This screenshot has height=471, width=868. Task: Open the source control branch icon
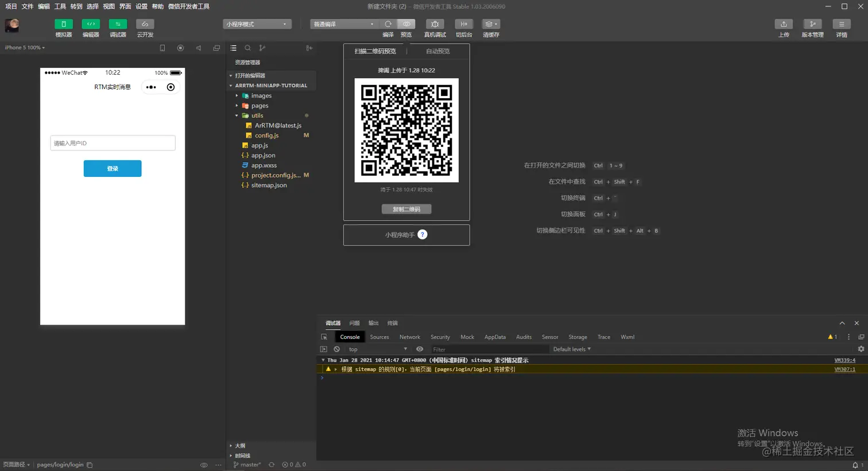pos(262,48)
